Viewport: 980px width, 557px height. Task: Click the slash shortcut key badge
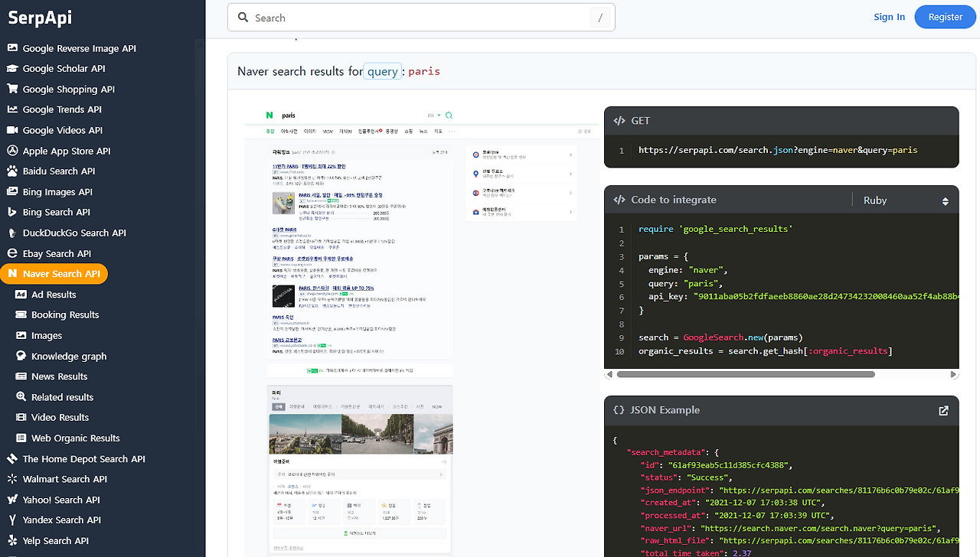[600, 18]
